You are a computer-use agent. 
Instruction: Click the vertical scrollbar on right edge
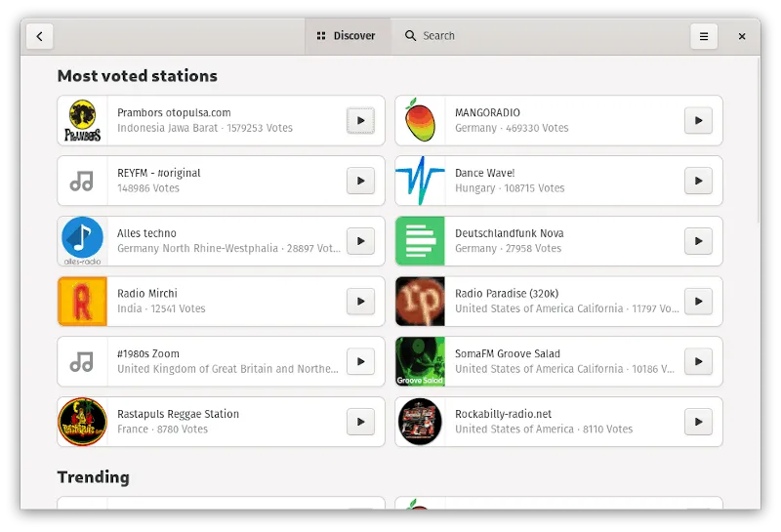point(759,141)
